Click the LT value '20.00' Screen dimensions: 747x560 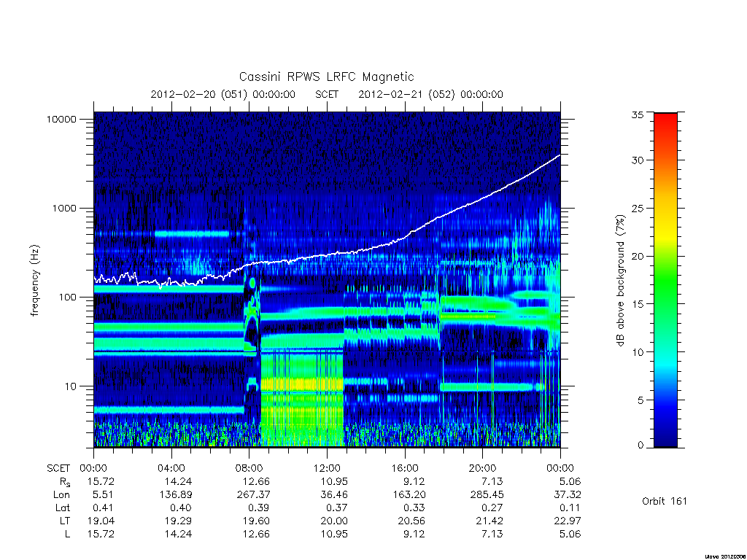[x=333, y=521]
